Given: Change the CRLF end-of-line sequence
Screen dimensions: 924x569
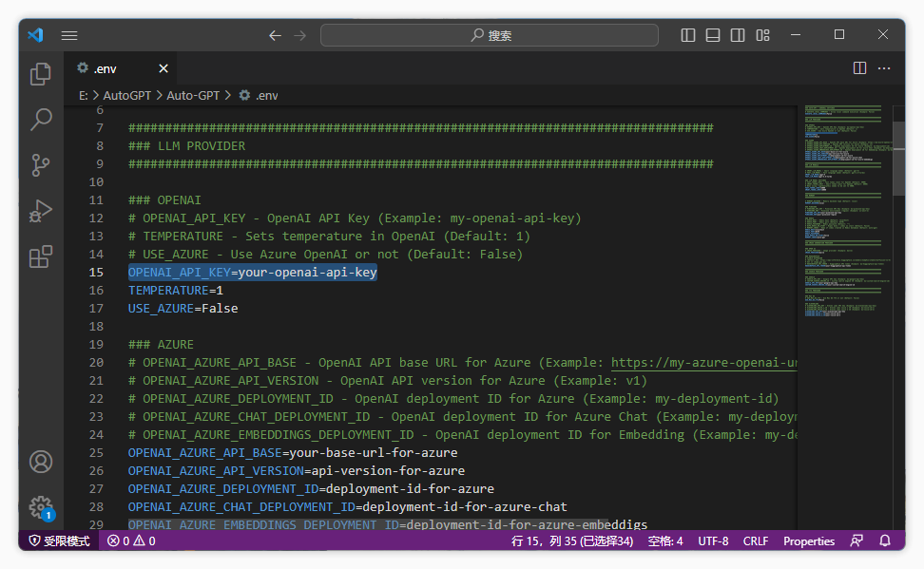Looking at the screenshot, I should 756,541.
